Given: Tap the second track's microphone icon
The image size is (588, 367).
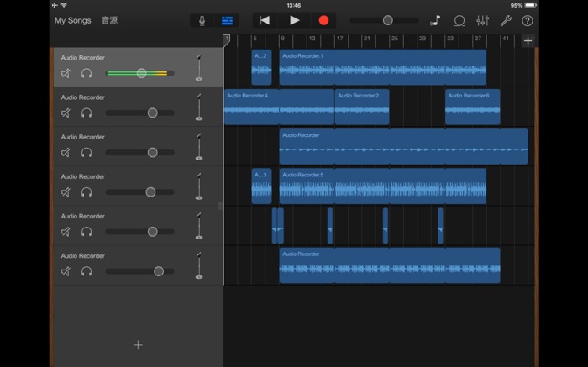Looking at the screenshot, I should (199, 107).
